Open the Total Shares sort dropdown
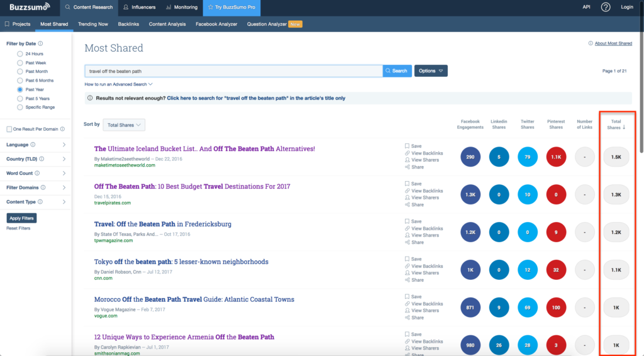Image resolution: width=644 pixels, height=356 pixels. coord(124,125)
